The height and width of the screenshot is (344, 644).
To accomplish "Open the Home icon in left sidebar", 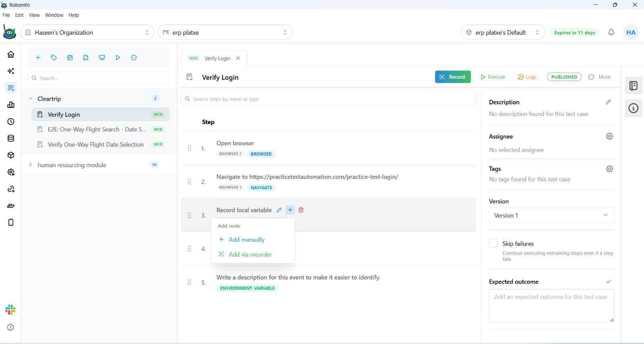I will click(x=11, y=54).
